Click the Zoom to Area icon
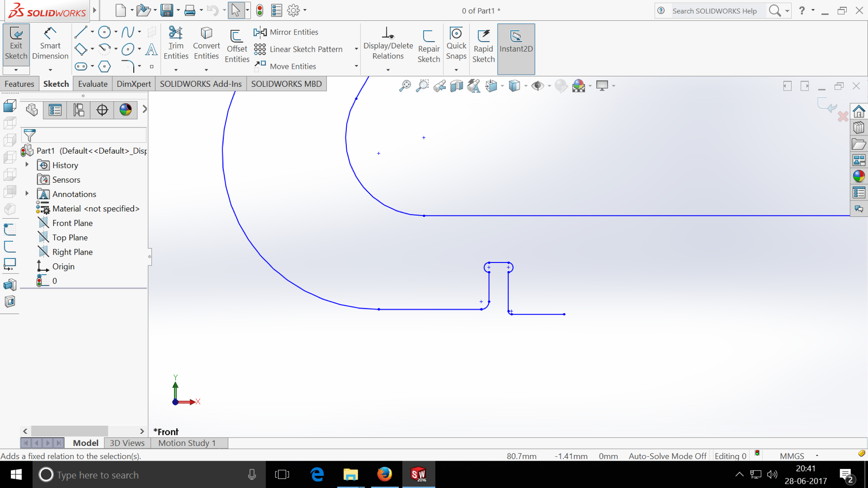Image resolution: width=868 pixels, height=488 pixels. [x=422, y=85]
